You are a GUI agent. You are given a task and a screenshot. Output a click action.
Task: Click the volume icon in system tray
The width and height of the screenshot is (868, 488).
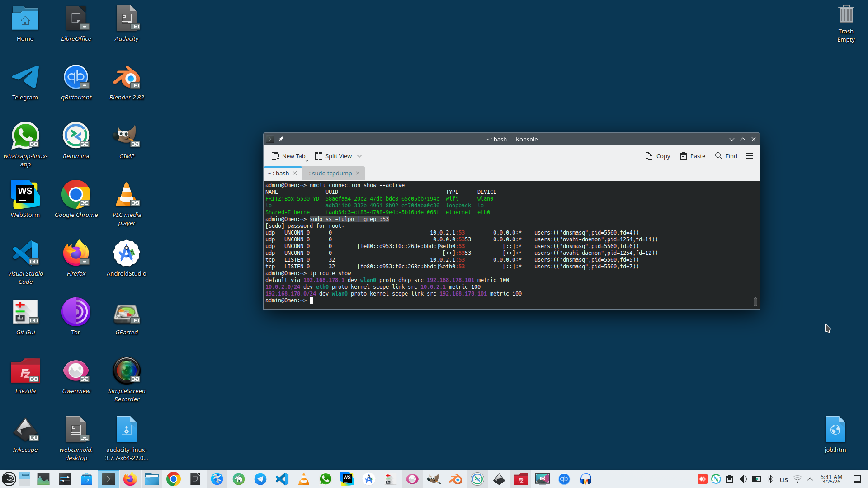[743, 479]
